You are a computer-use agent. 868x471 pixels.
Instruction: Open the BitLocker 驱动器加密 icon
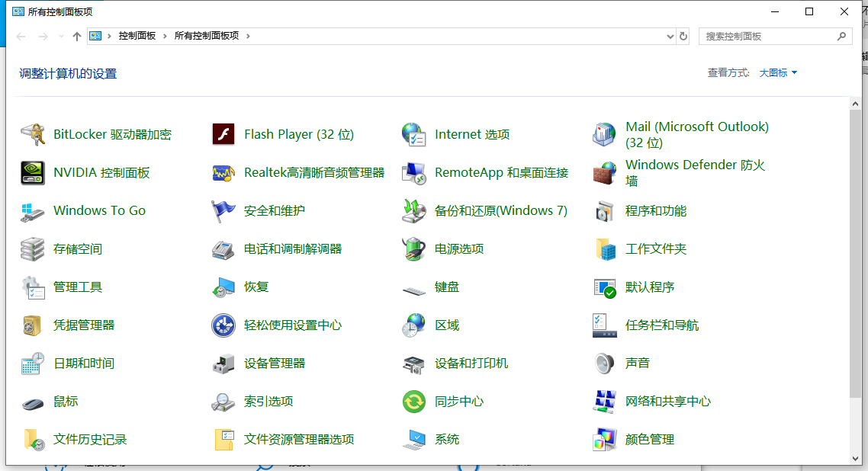point(33,135)
